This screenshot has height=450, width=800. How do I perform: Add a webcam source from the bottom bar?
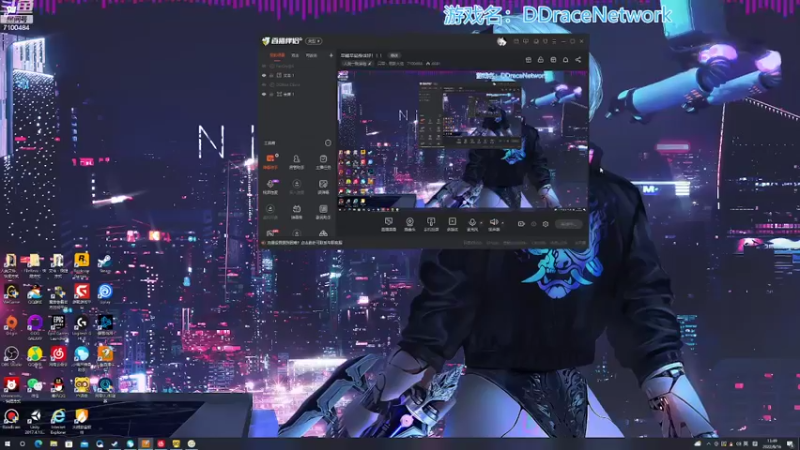pyautogui.click(x=410, y=224)
